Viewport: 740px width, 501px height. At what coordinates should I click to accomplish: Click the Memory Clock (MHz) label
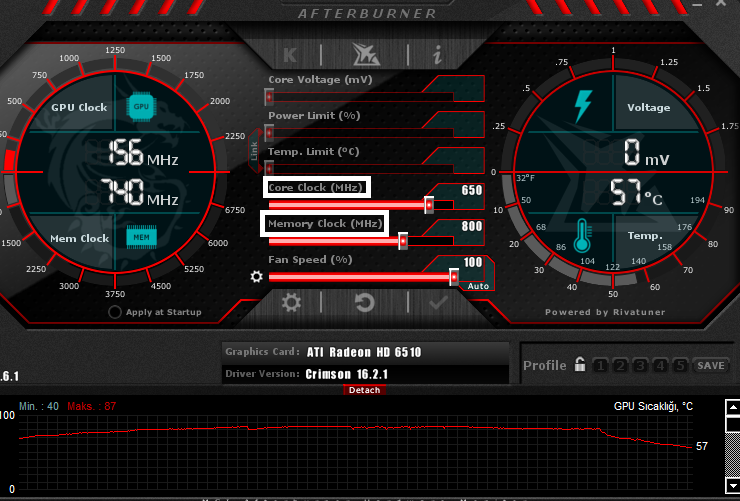(325, 223)
